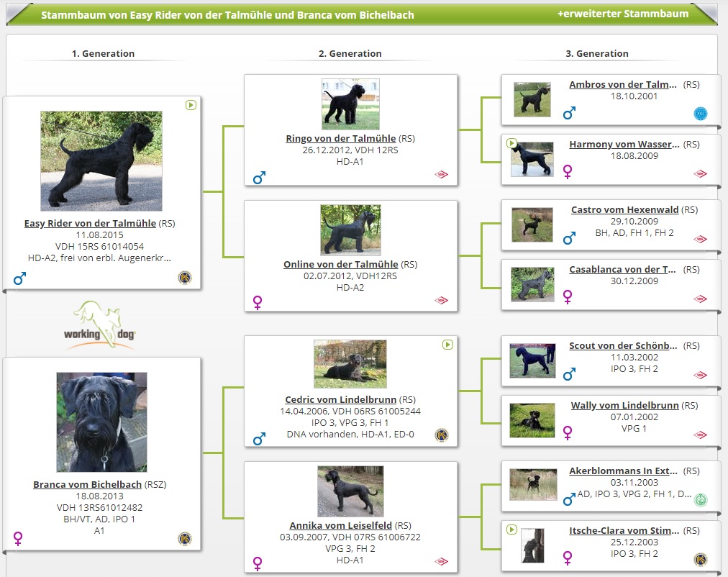Click video play icon on Easy Rider card
This screenshot has height=577, width=728.
click(191, 105)
